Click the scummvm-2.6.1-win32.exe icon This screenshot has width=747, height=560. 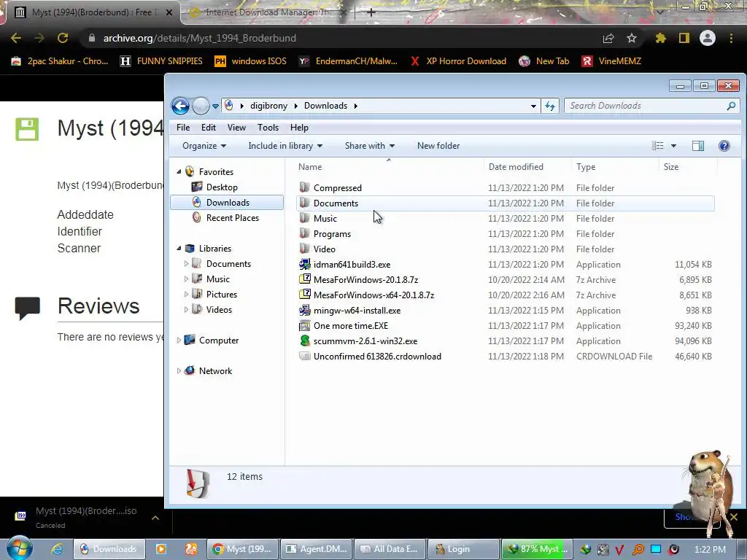point(304,341)
